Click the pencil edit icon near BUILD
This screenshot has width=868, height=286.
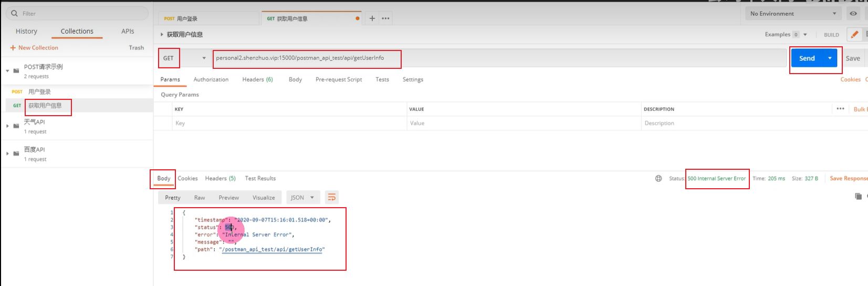854,35
